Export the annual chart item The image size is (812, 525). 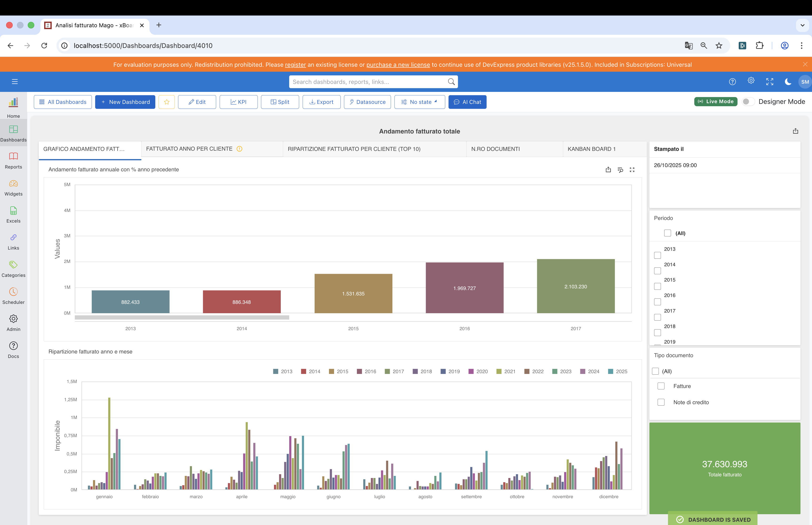click(x=608, y=170)
